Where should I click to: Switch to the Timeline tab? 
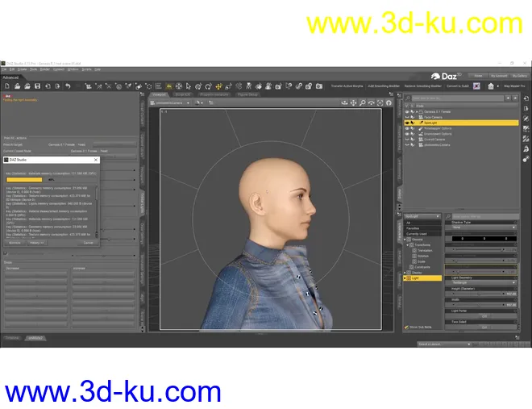coord(12,337)
